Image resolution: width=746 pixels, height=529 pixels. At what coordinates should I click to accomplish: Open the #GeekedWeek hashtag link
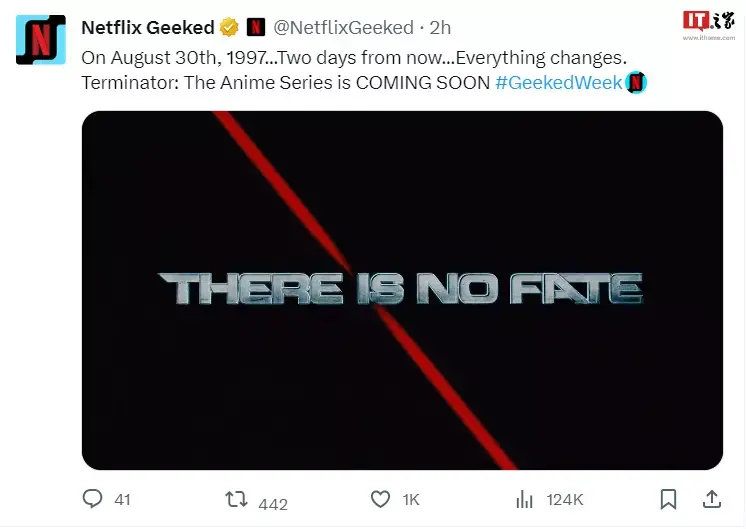558,83
